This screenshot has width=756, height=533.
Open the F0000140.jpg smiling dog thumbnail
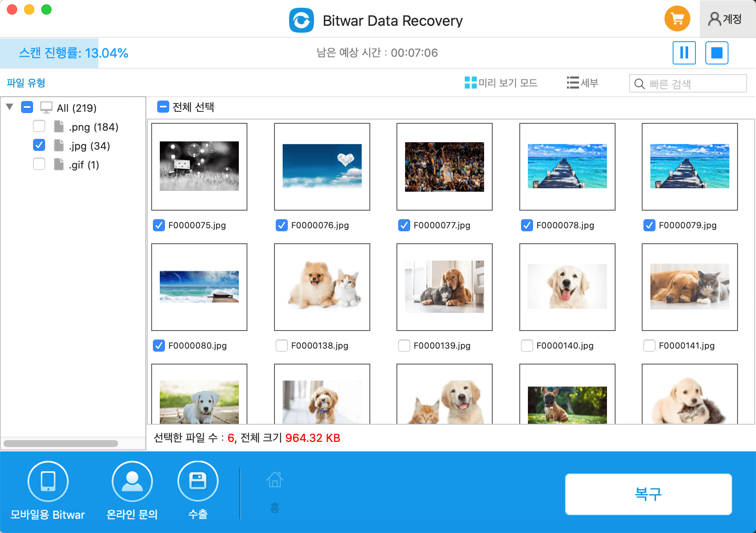coord(567,287)
